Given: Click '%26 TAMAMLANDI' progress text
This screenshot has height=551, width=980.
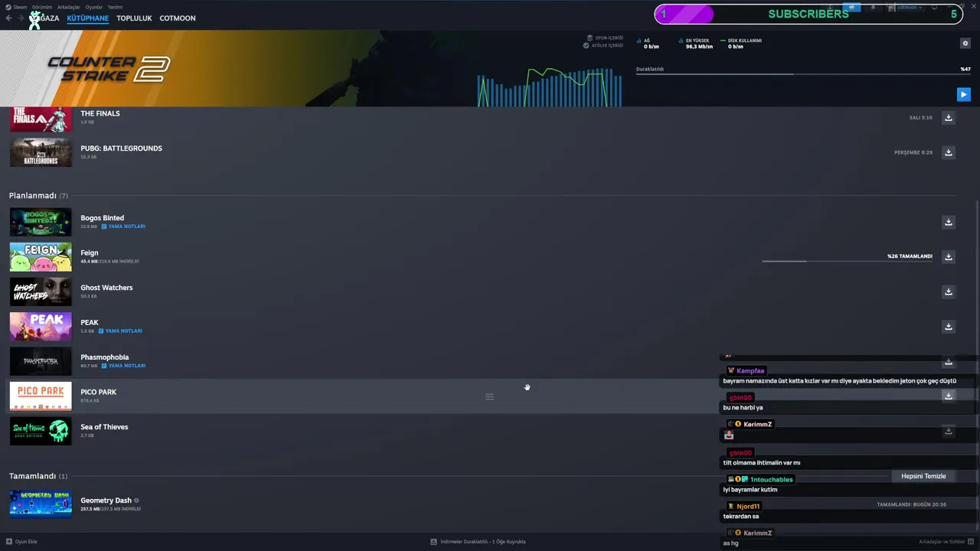Looking at the screenshot, I should [910, 256].
